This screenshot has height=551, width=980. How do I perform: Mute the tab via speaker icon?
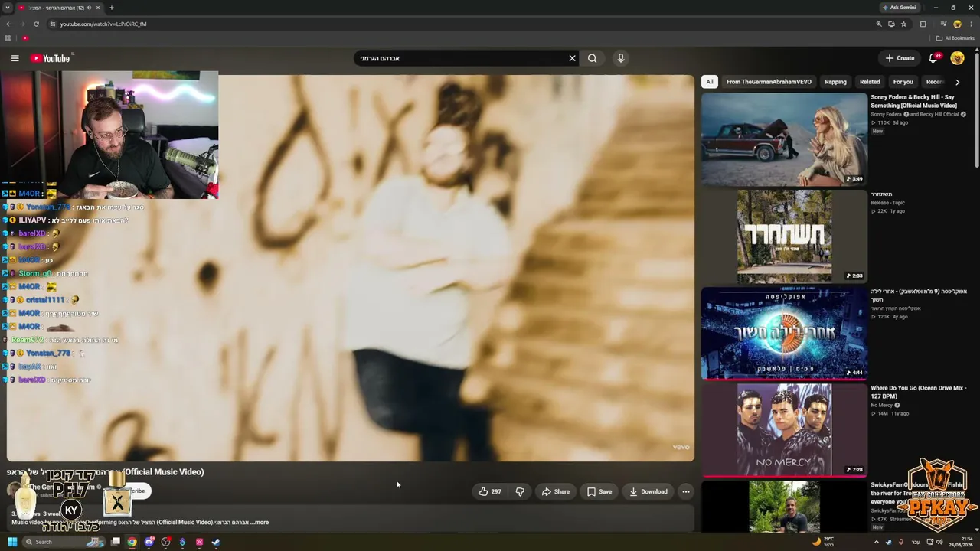pos(89,8)
